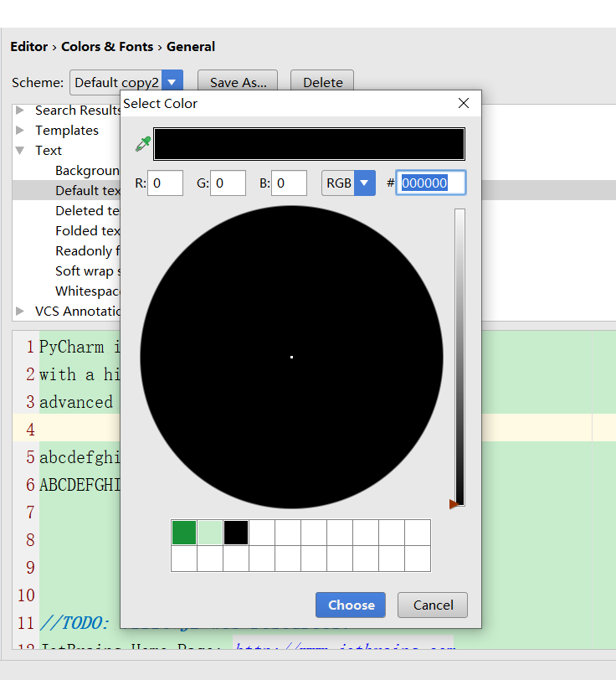Close the Select Color dialog
The height and width of the screenshot is (680, 616).
464,103
